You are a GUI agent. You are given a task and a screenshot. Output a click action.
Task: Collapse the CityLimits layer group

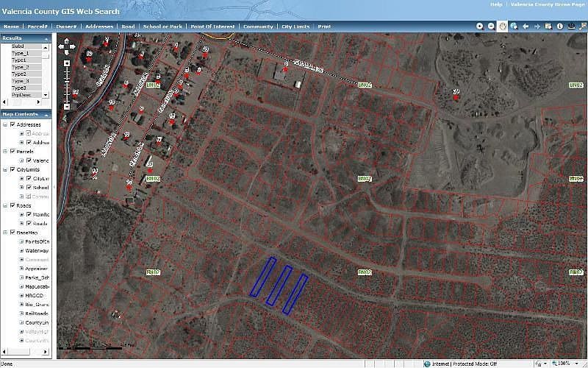5,169
